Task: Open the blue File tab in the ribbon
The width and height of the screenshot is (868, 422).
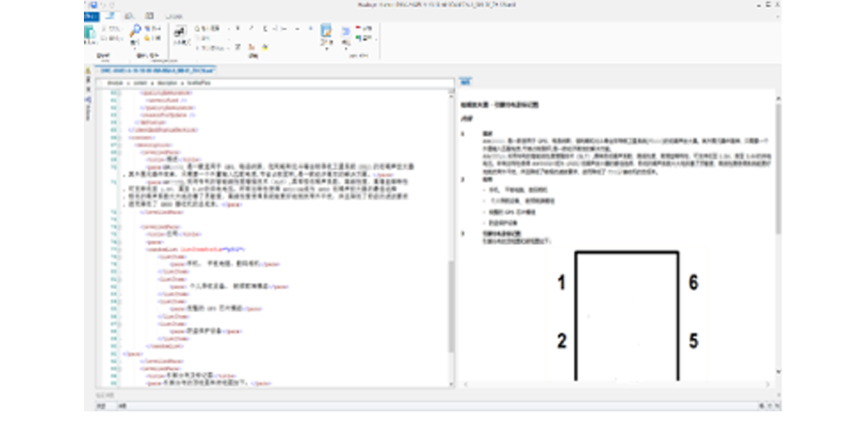Action: (90, 16)
